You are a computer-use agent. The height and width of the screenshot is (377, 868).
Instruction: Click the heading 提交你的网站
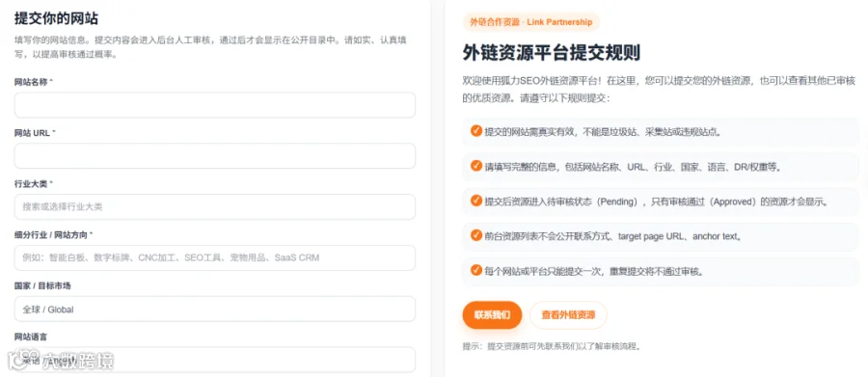coord(56,18)
